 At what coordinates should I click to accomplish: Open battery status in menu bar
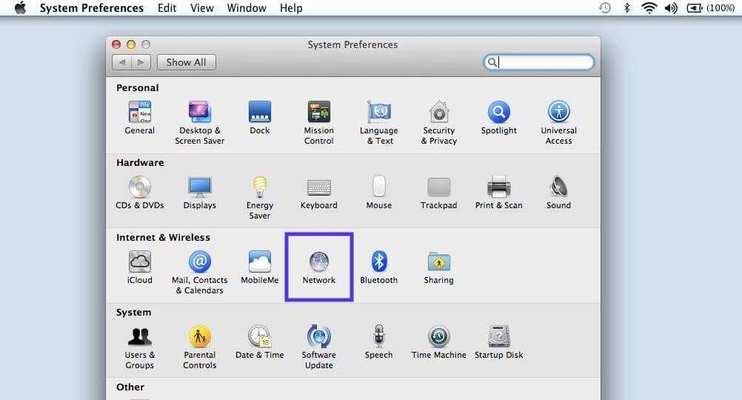point(711,8)
